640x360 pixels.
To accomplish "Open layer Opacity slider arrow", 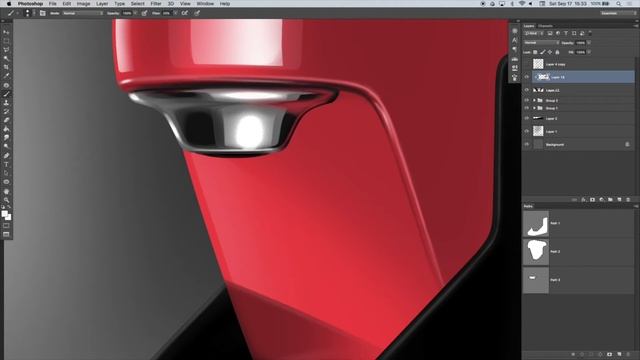I will pos(589,43).
